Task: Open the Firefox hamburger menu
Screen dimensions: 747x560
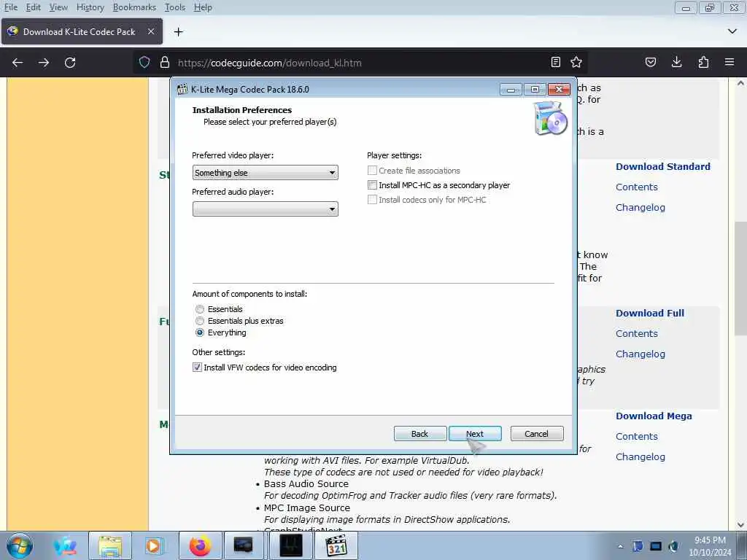Action: (729, 62)
